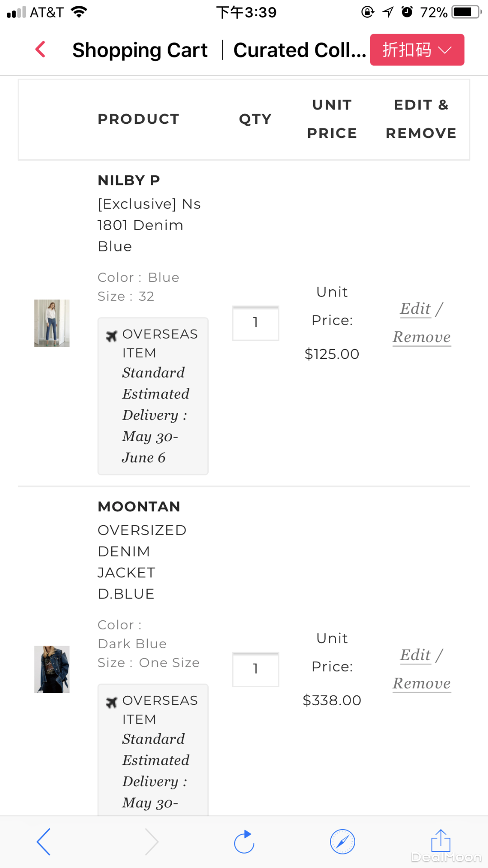Select quantity field for Moontan jacket
Viewport: 488px width, 868px height.
[x=255, y=669]
